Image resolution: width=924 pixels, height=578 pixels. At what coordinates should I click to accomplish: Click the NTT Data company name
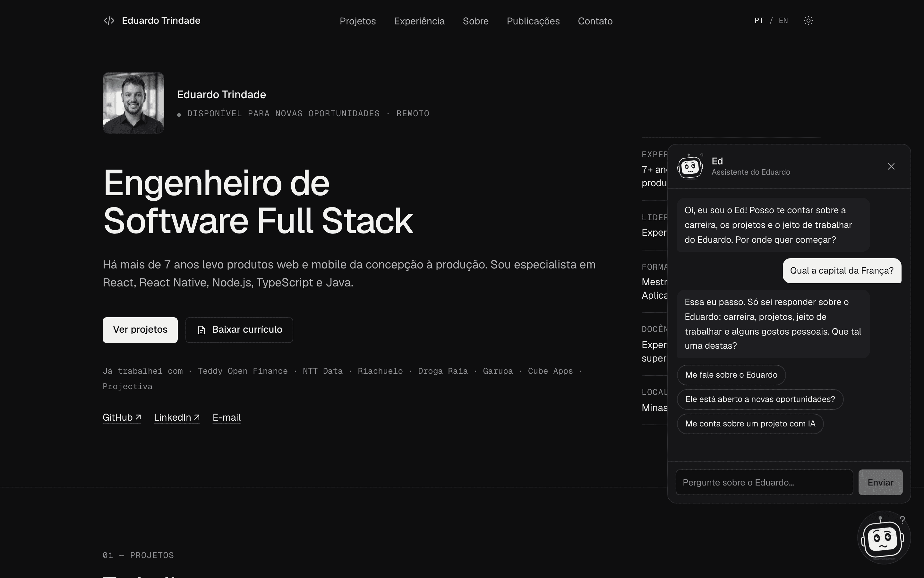coord(323,371)
